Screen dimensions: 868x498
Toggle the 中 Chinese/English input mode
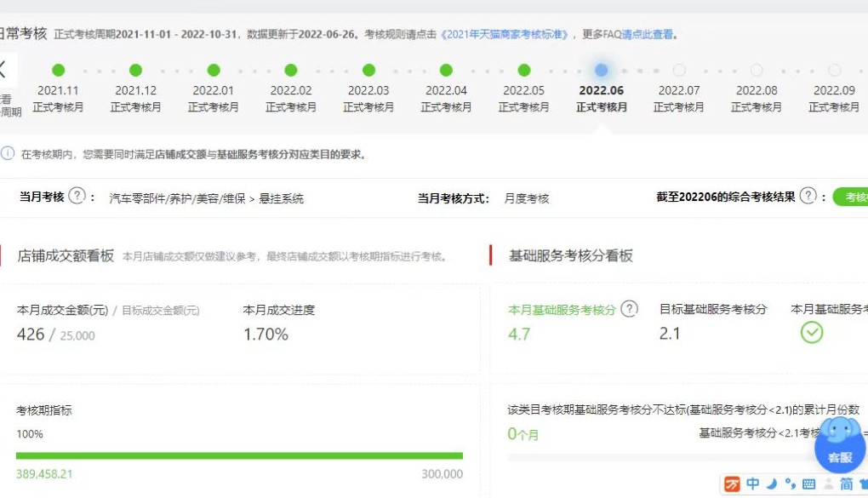click(753, 484)
